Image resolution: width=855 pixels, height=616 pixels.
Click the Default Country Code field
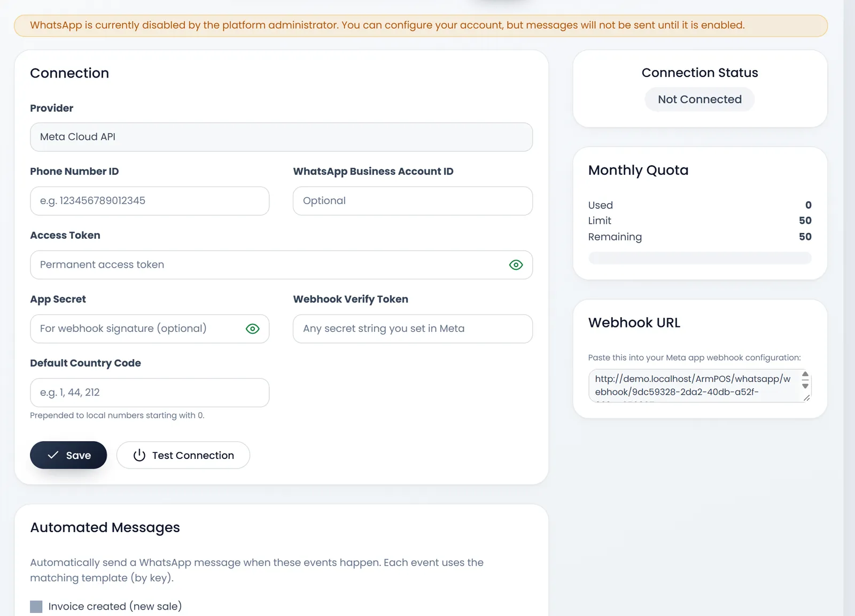click(x=150, y=393)
